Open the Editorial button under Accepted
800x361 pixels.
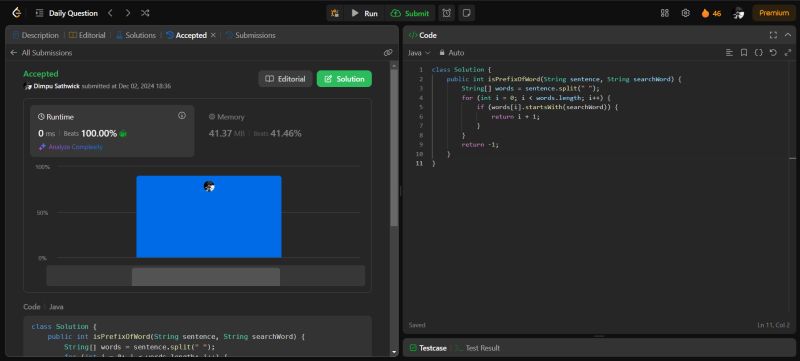click(285, 79)
